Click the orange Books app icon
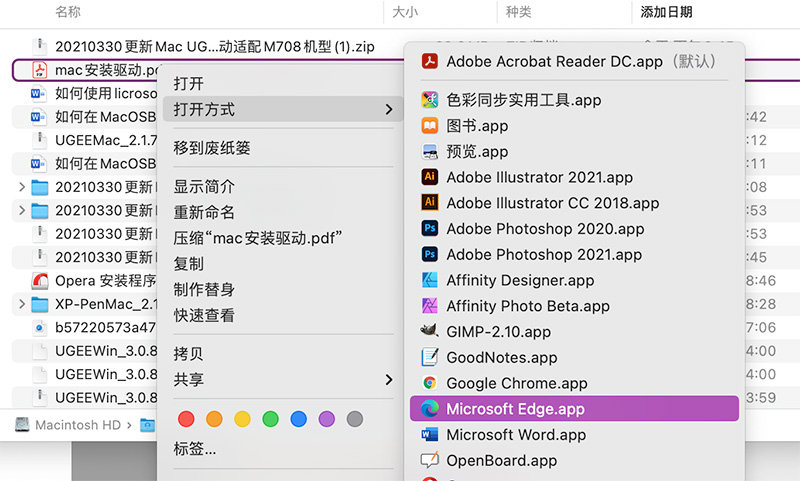 (x=430, y=125)
